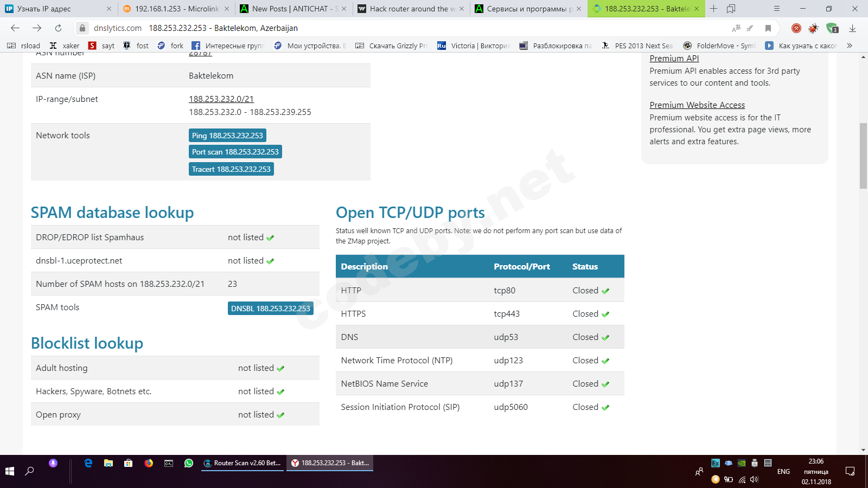Screen dimensions: 868x488
Task: Click 'Ping 188.253.232.253' button
Action: (227, 136)
